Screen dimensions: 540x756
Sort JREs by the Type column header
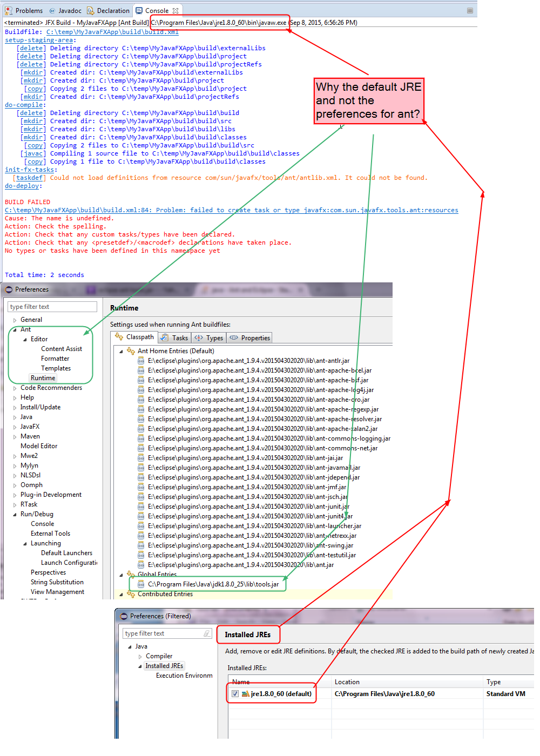pos(510,682)
